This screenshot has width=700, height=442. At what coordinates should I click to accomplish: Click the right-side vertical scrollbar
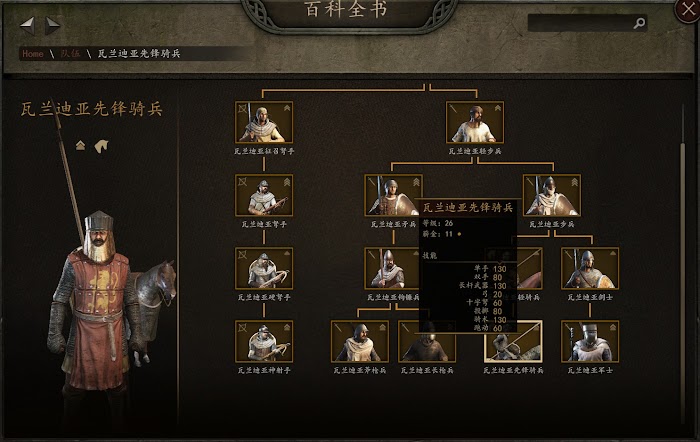[x=682, y=263]
